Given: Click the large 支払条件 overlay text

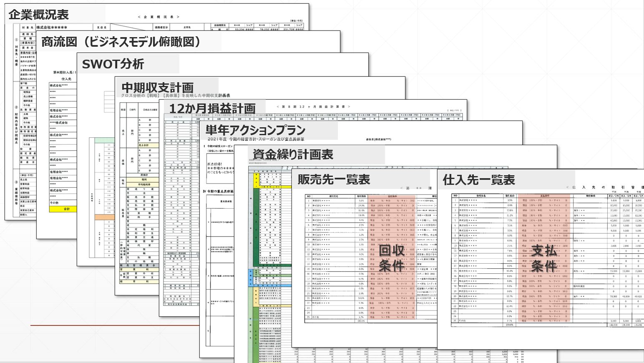Looking at the screenshot, I should point(544,258).
